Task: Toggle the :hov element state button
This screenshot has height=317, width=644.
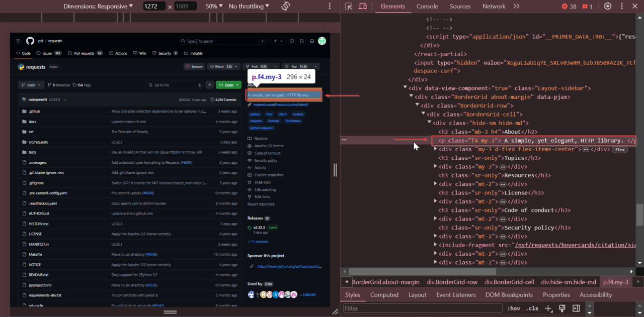Action: tap(514, 308)
